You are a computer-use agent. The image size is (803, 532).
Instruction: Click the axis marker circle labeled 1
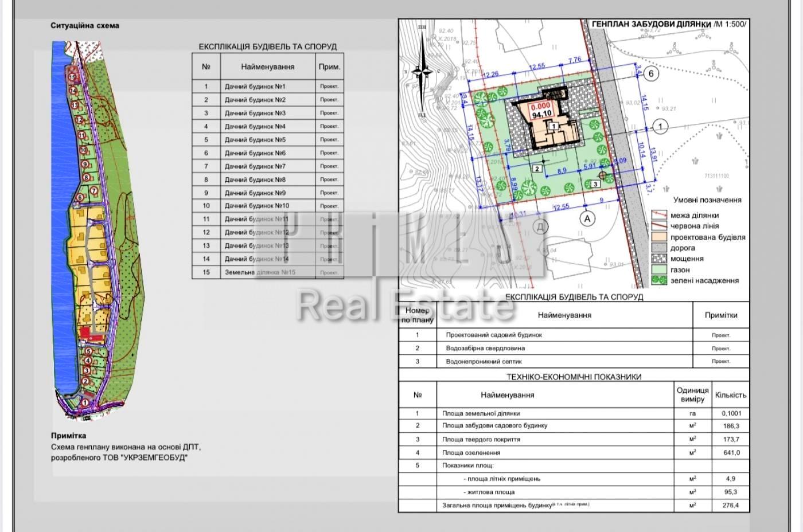coord(660,127)
